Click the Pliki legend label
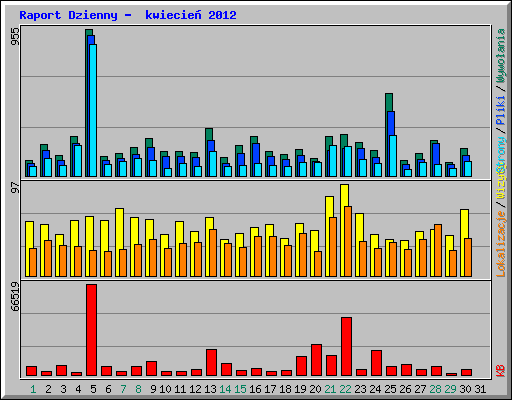The width and height of the screenshot is (512, 400). [x=501, y=110]
